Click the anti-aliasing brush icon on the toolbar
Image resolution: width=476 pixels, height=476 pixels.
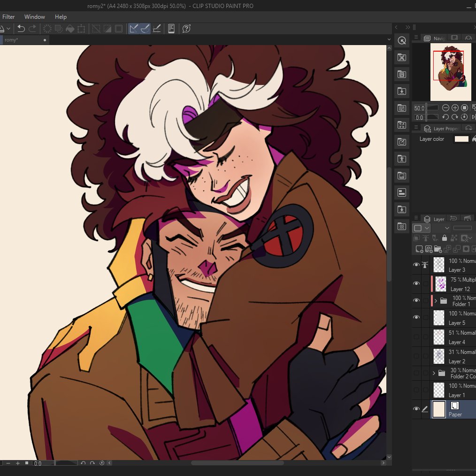tap(146, 29)
